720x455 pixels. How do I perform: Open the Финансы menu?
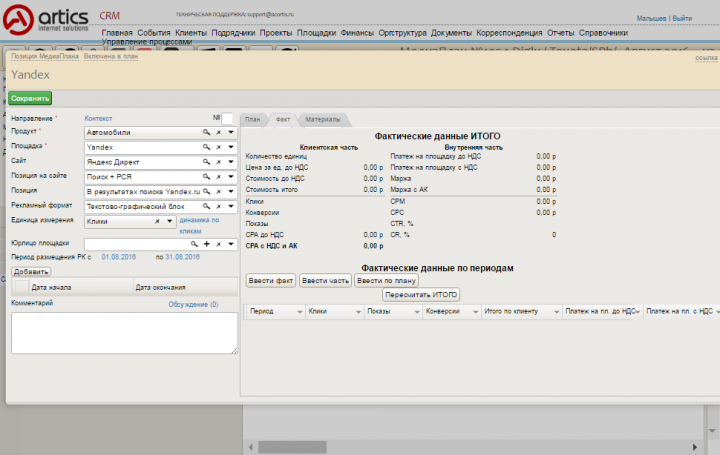pos(357,33)
